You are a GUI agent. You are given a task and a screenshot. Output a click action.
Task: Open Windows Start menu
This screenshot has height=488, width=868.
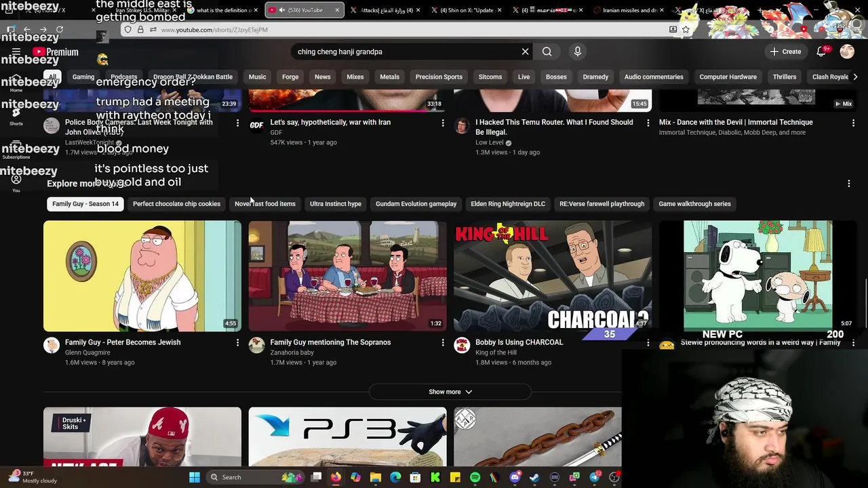click(195, 477)
